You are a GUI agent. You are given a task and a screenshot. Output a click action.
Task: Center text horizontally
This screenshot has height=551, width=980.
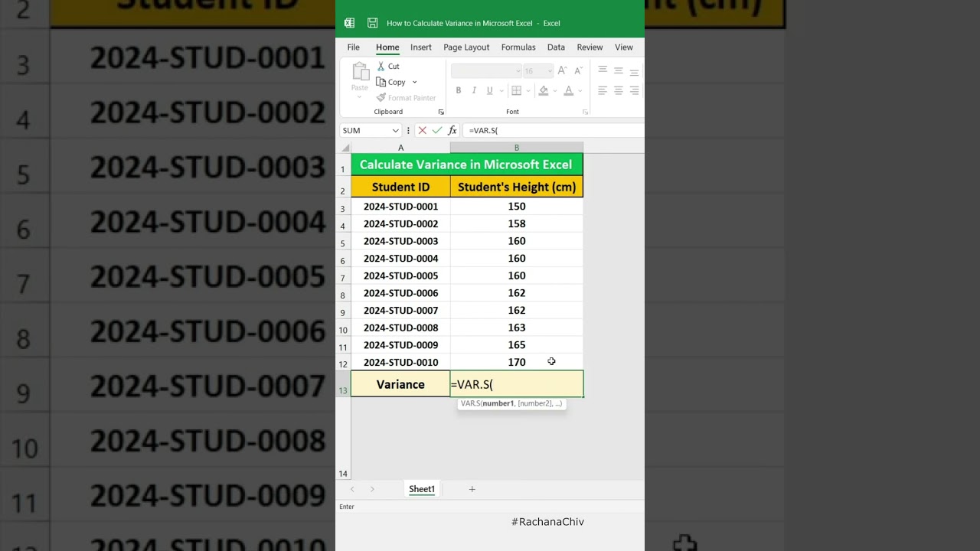(619, 90)
